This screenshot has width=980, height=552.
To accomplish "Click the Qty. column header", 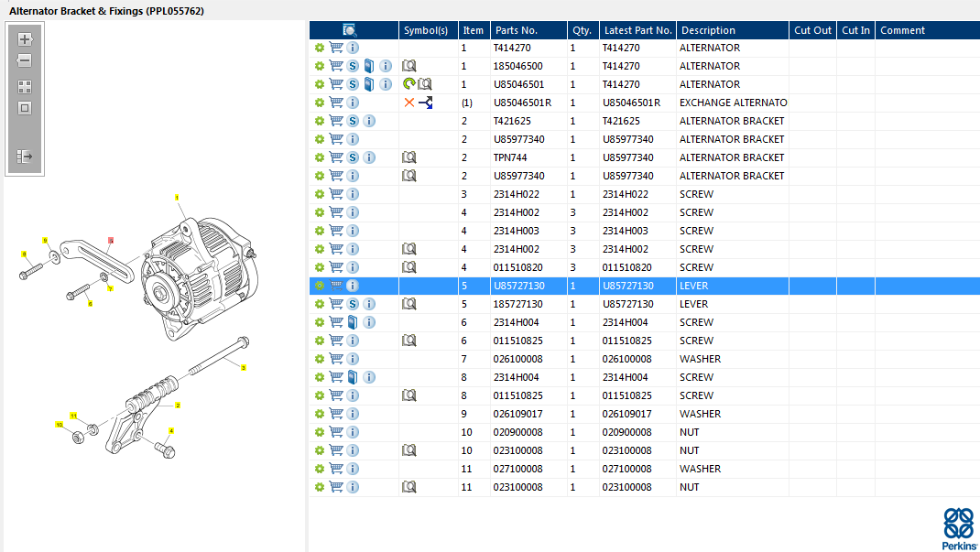I will (581, 30).
